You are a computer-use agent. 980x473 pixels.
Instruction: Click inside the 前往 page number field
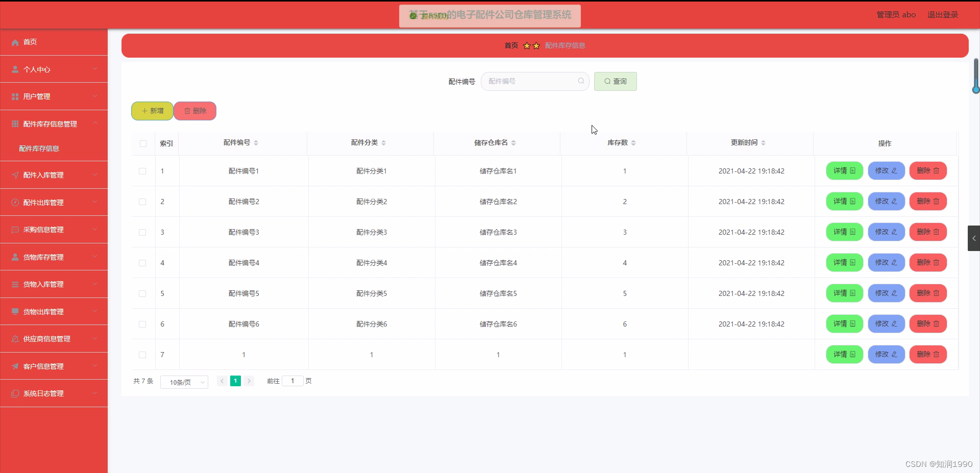(x=292, y=381)
